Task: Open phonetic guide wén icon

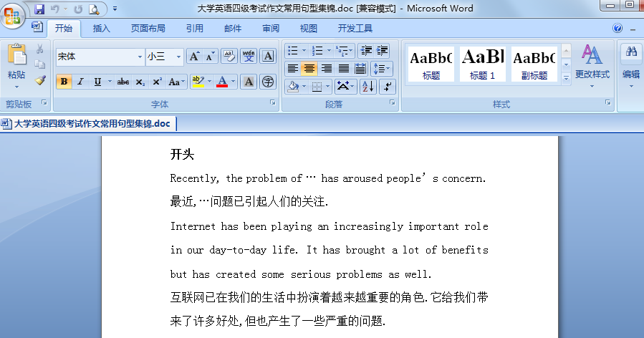Action: pos(249,57)
